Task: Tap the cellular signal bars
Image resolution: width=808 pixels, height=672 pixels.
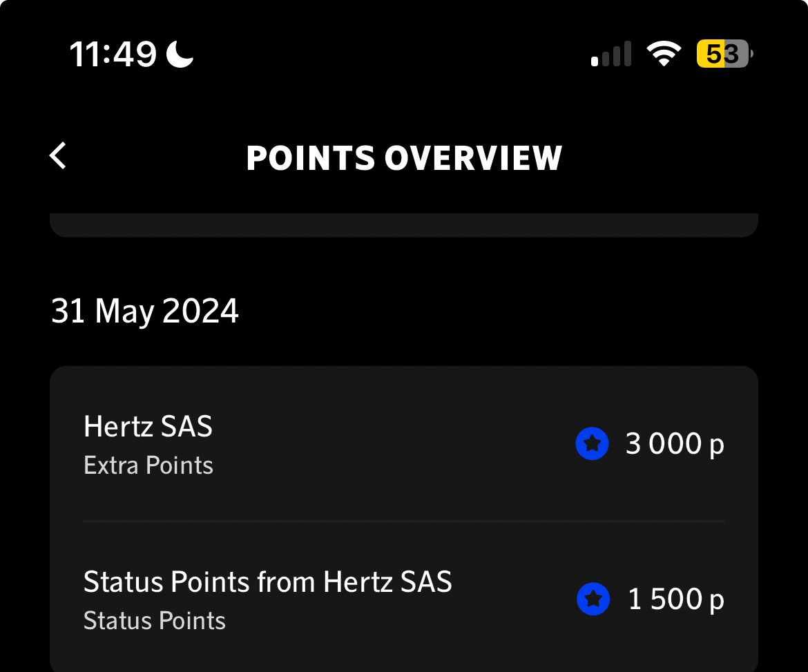Action: [x=611, y=54]
